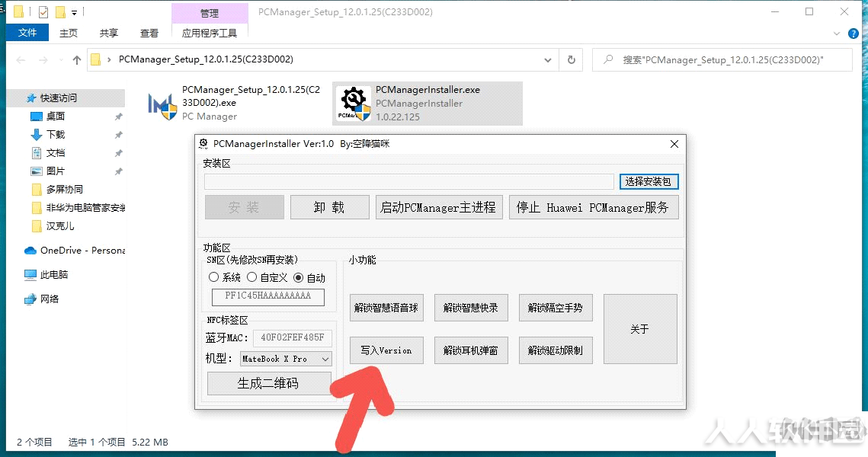Click the 生成二维码 button

point(269,383)
